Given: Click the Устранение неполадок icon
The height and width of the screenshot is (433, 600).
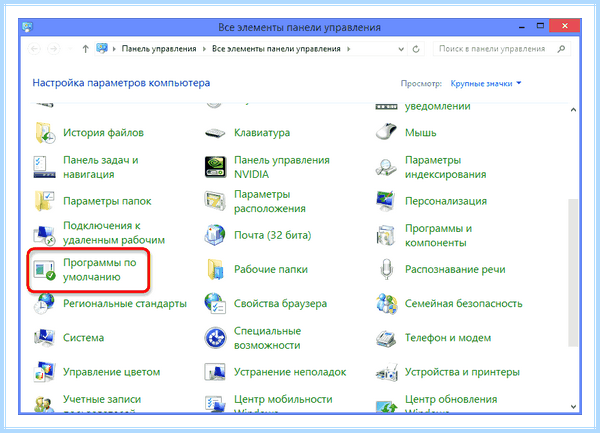Looking at the screenshot, I should [x=215, y=372].
